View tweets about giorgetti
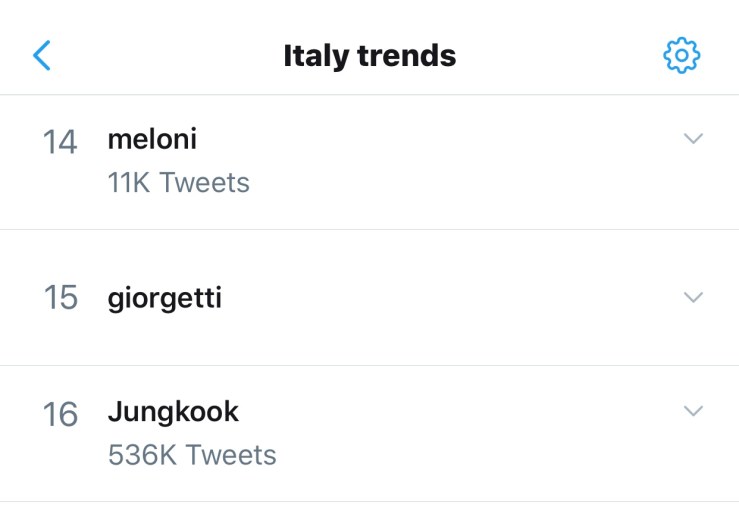The width and height of the screenshot is (739, 508). point(164,298)
